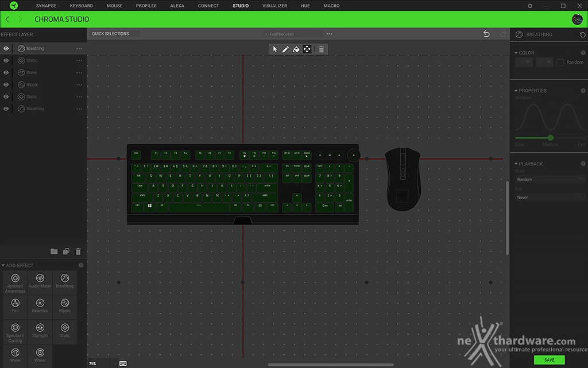Collapse the Color section
The image size is (588, 368).
coord(516,53)
